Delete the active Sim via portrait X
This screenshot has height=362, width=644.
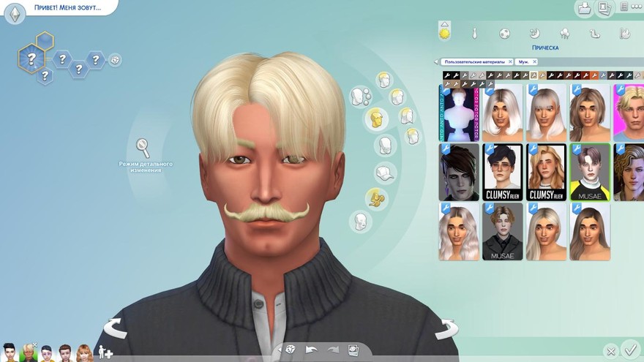[35, 345]
